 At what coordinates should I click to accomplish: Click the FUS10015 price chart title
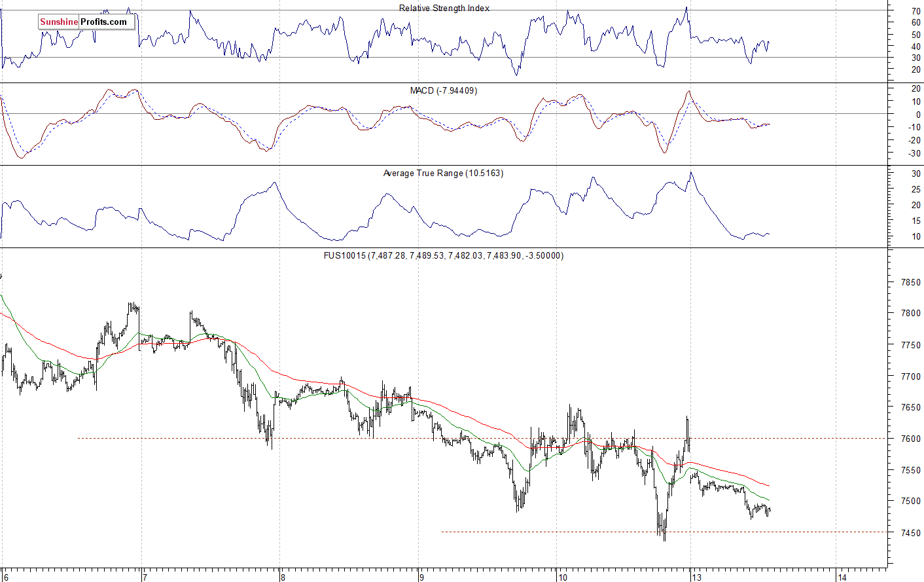tap(443, 256)
